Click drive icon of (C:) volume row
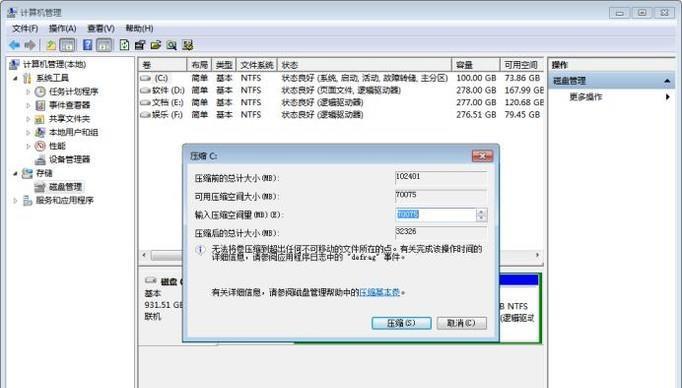This screenshot has width=682, height=388. tap(145, 78)
